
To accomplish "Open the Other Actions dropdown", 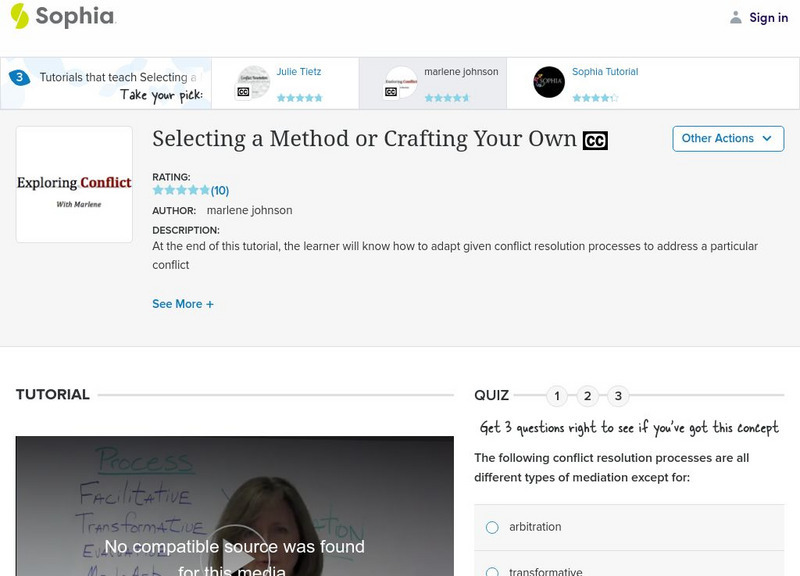I will (x=728, y=138).
